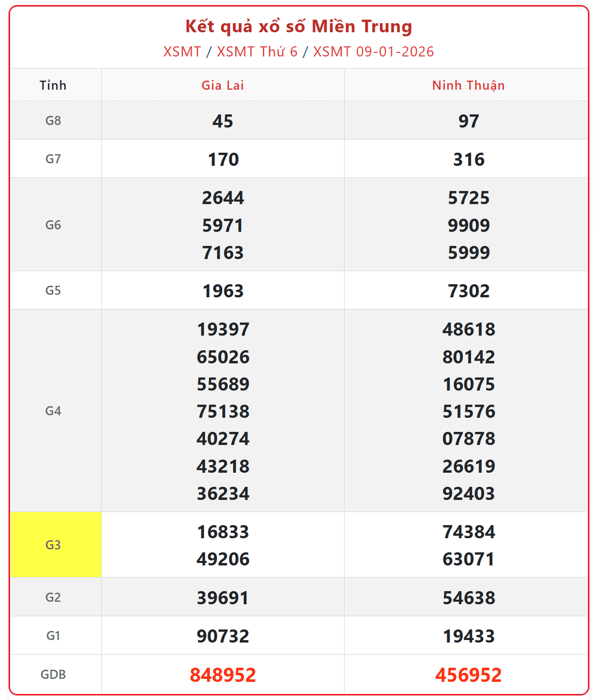Select the Gia Lai G3 number 49206
The height and width of the screenshot is (700, 598).
pyautogui.click(x=223, y=559)
